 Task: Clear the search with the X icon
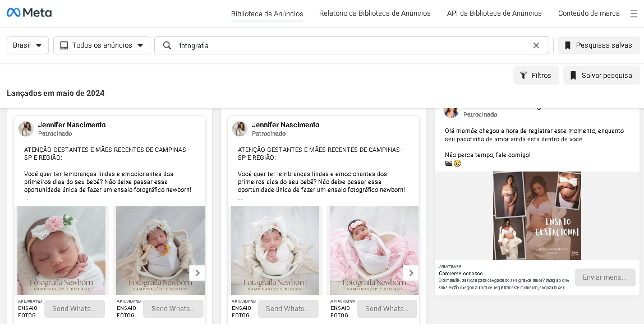536,45
